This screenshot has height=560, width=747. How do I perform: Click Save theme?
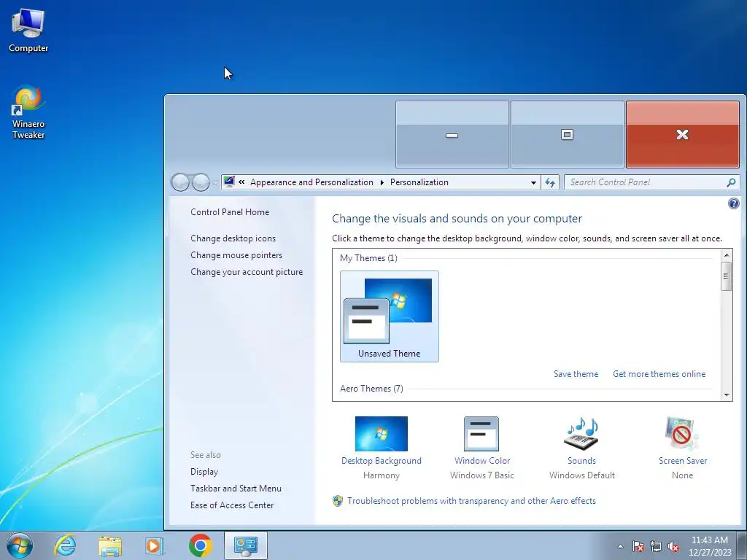pos(576,374)
